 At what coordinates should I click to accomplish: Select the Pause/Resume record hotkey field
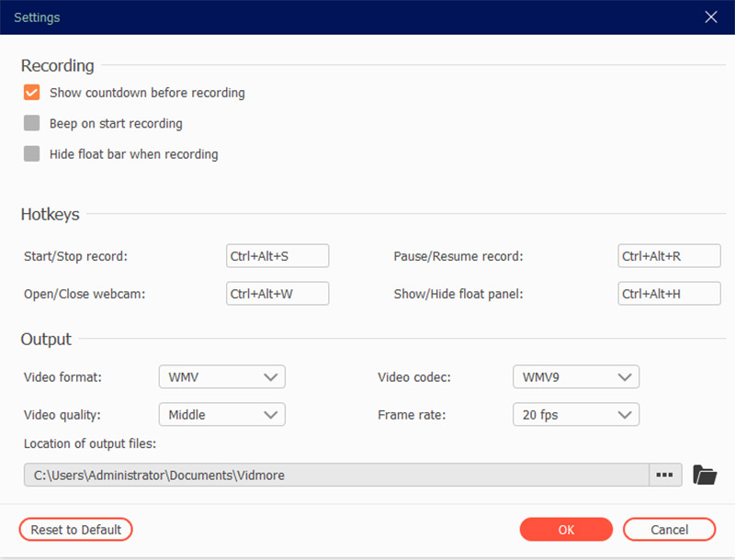(x=669, y=256)
